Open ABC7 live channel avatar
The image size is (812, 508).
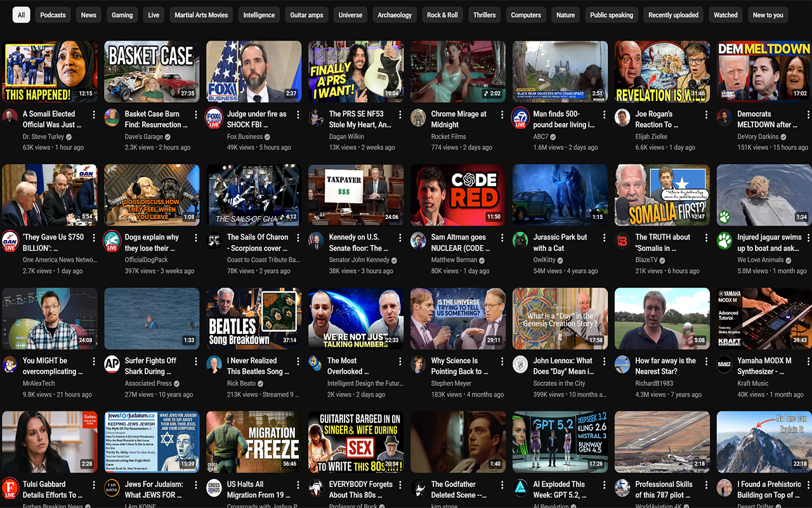520,118
